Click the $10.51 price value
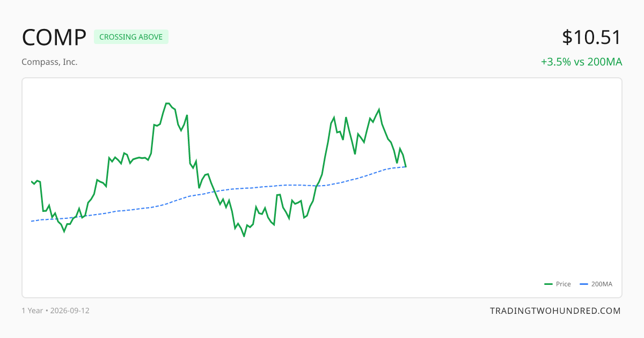 click(592, 38)
